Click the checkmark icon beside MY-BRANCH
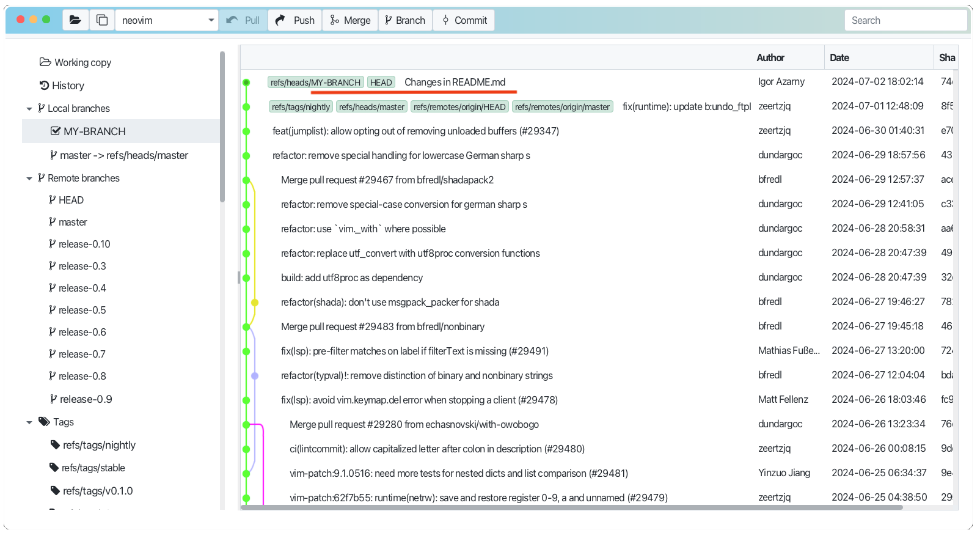The width and height of the screenshot is (980, 541). click(x=55, y=131)
